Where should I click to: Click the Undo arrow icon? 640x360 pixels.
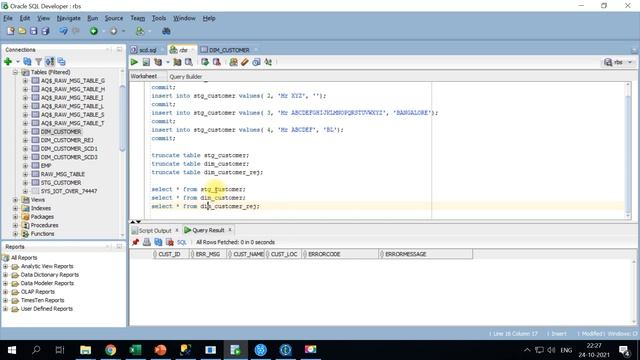(63, 31)
